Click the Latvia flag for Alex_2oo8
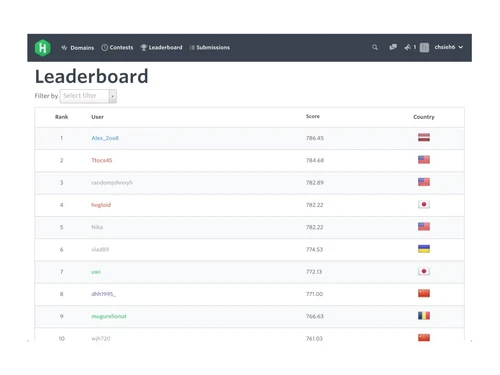 coord(424,137)
